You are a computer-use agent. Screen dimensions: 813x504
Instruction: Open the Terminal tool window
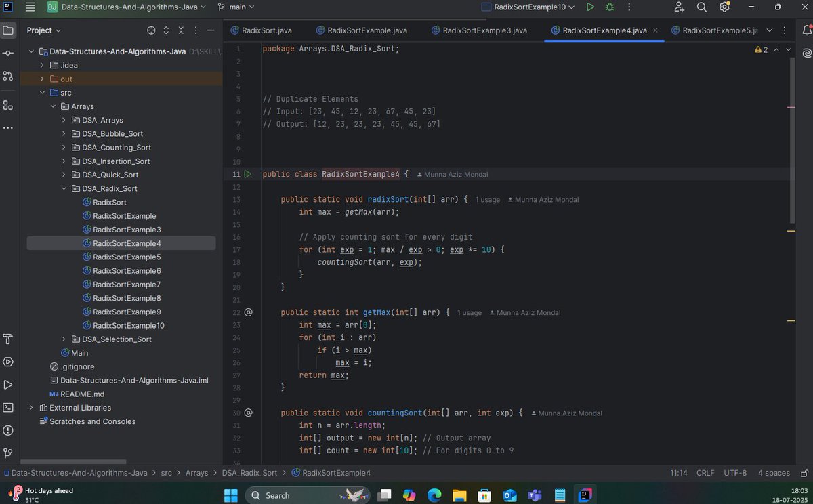click(8, 407)
